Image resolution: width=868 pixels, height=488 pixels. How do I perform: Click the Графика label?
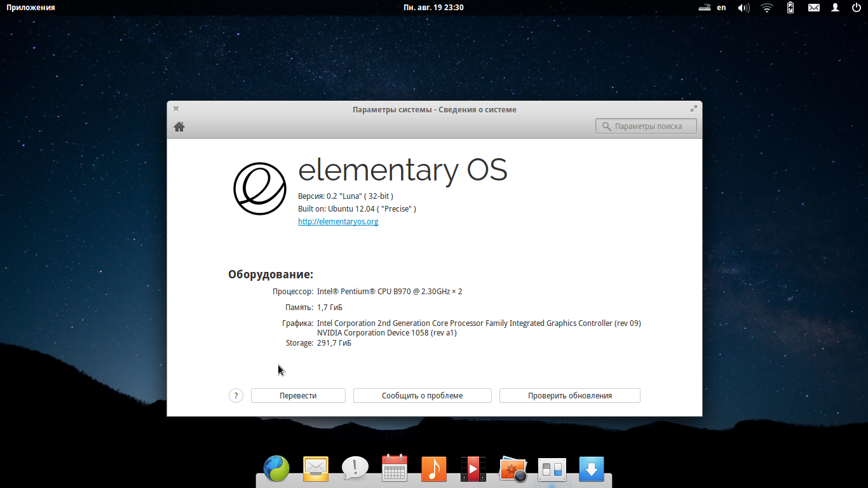[x=297, y=323]
